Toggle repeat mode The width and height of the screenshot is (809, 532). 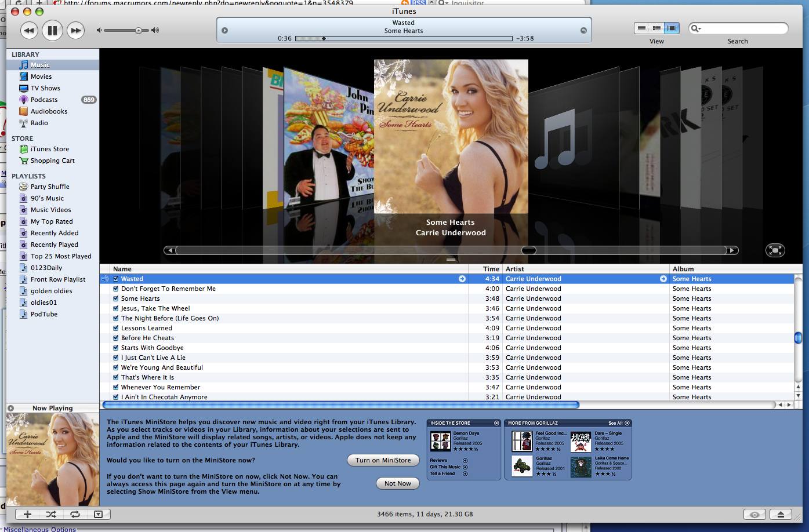[x=75, y=514]
